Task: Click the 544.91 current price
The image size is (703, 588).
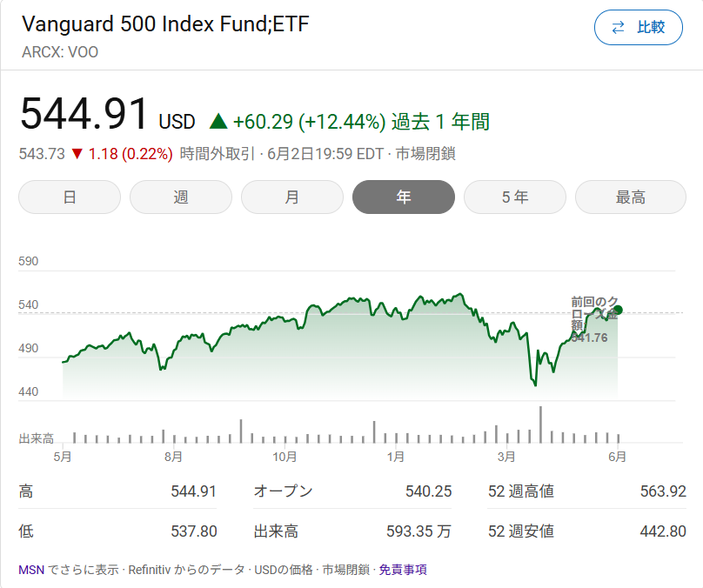Action: pos(84,115)
